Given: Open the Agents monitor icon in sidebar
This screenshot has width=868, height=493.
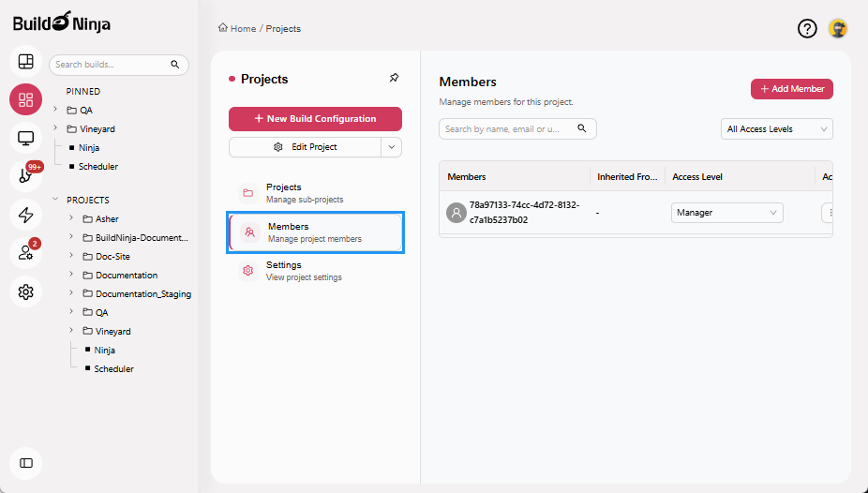Looking at the screenshot, I should [x=25, y=138].
